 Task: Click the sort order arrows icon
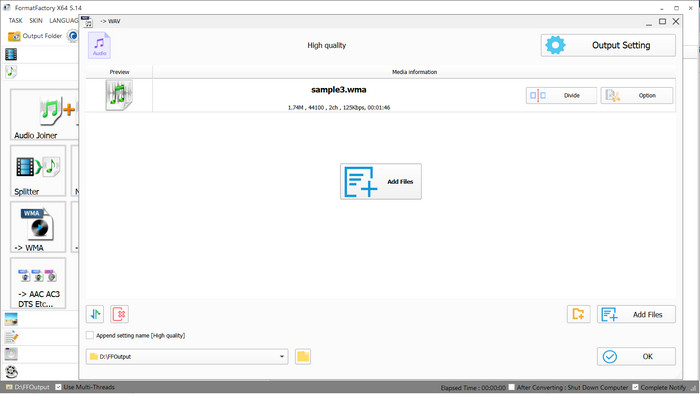coord(95,314)
